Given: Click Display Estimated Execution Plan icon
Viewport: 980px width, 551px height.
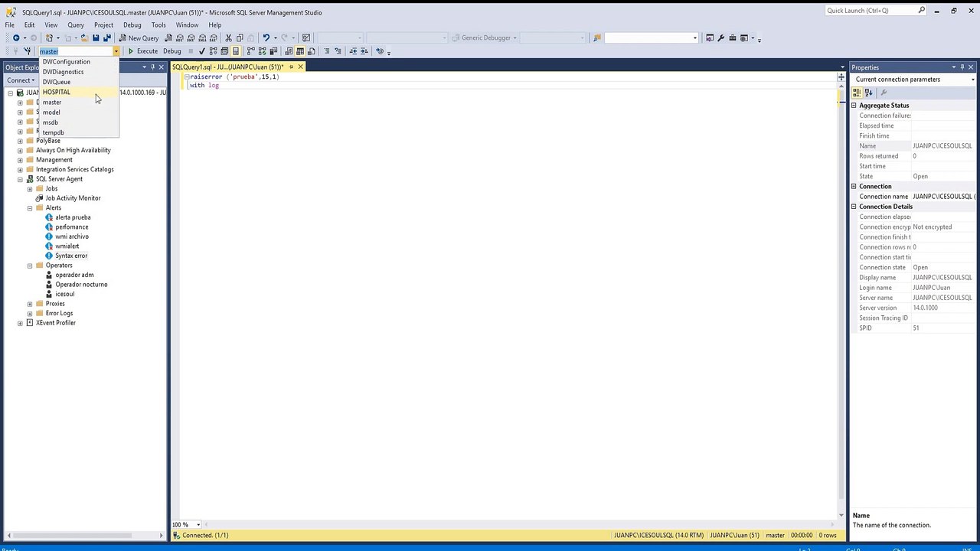Looking at the screenshot, I should click(213, 51).
